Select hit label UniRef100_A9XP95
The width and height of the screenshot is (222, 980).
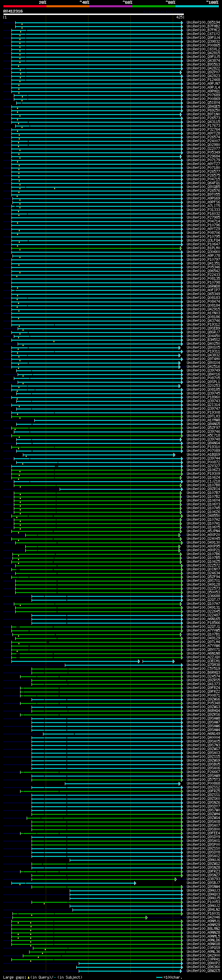203,547
